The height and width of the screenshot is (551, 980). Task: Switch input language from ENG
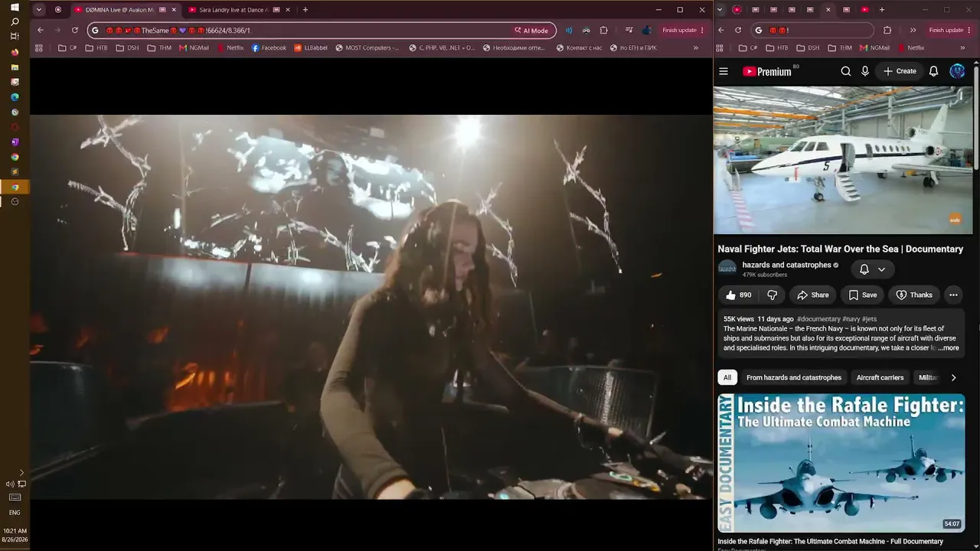point(15,513)
